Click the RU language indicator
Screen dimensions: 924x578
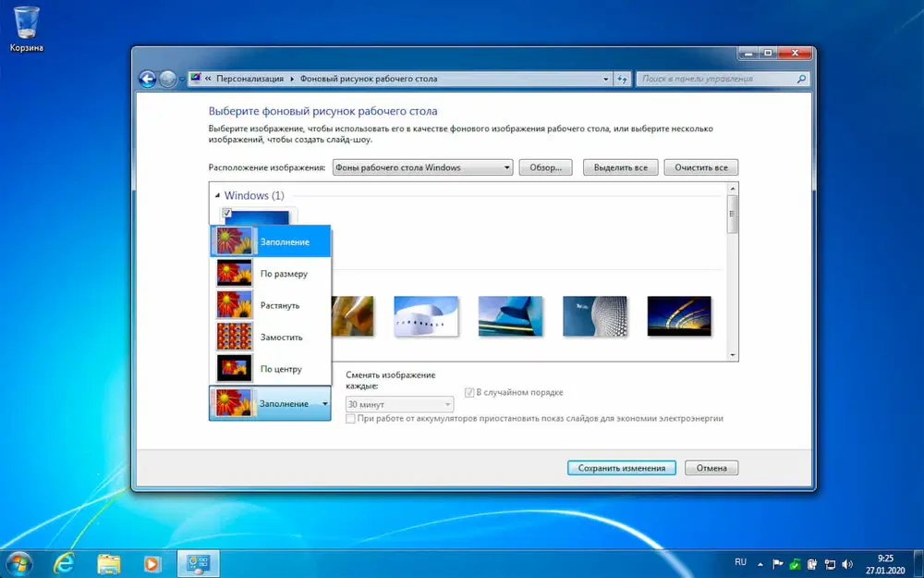(x=740, y=561)
